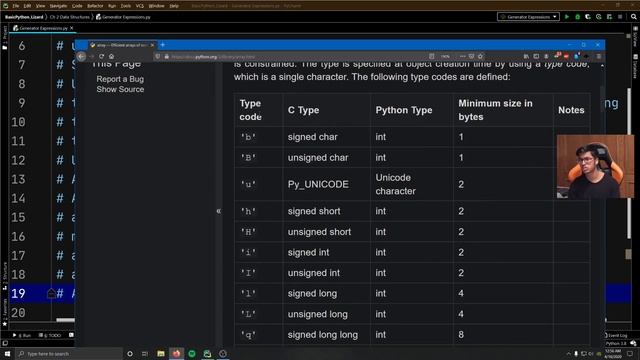This screenshot has height=360, width=640.
Task: Open PyCharm from the taskbar
Action: 207,353
